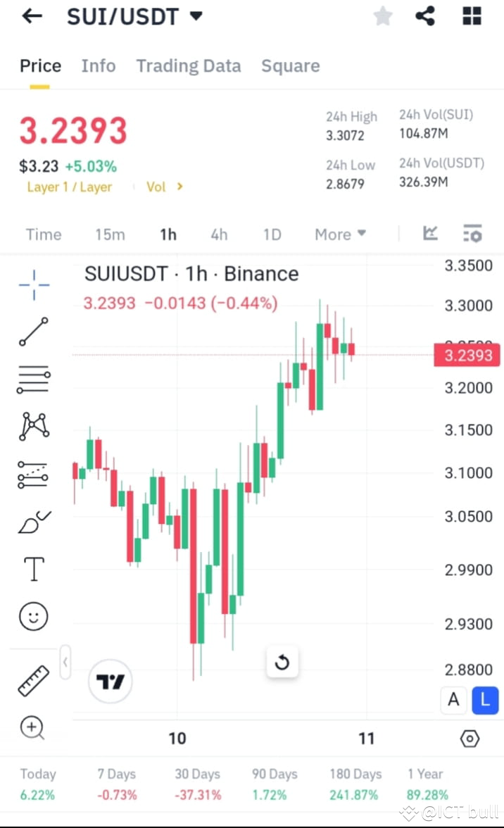
Task: Share the SUI/USDT chart
Action: (x=424, y=15)
